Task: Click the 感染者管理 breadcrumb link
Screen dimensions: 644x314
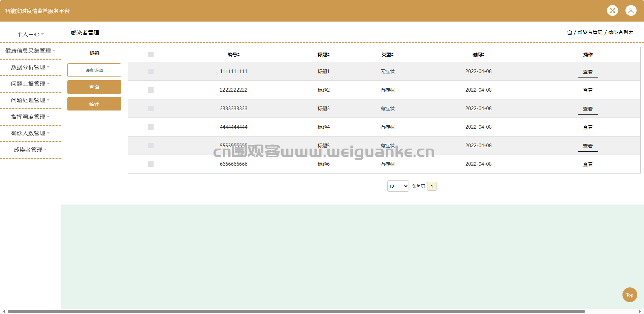Action: click(x=590, y=32)
